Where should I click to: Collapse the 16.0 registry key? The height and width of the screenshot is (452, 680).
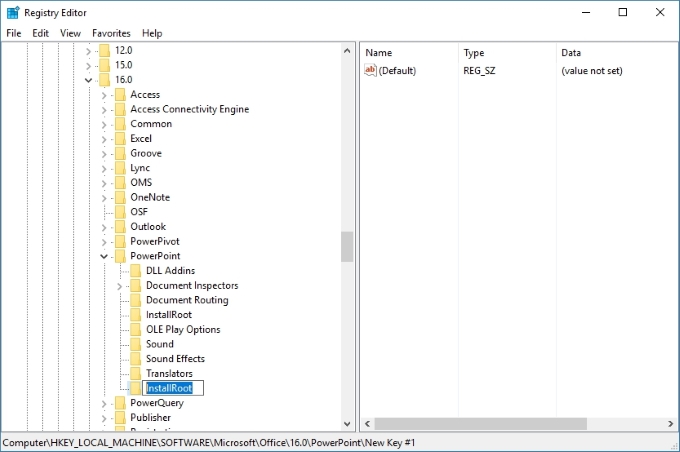(x=89, y=80)
